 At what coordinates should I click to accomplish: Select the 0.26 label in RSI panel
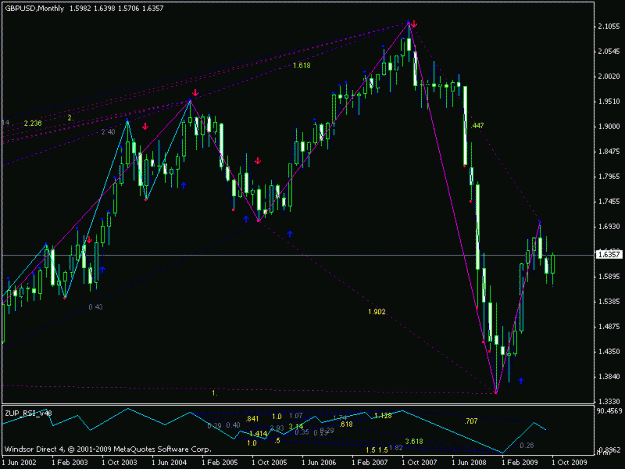(x=527, y=445)
